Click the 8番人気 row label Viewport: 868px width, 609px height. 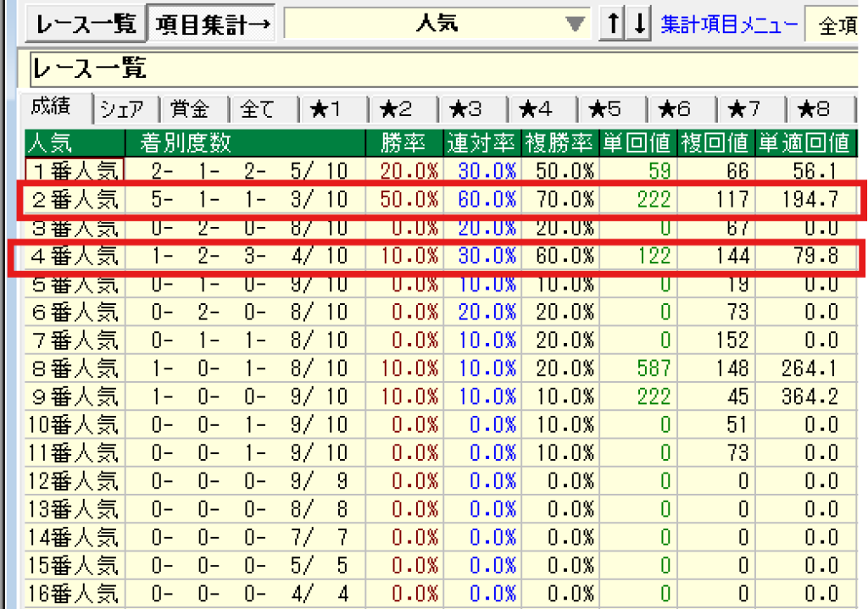75,368
